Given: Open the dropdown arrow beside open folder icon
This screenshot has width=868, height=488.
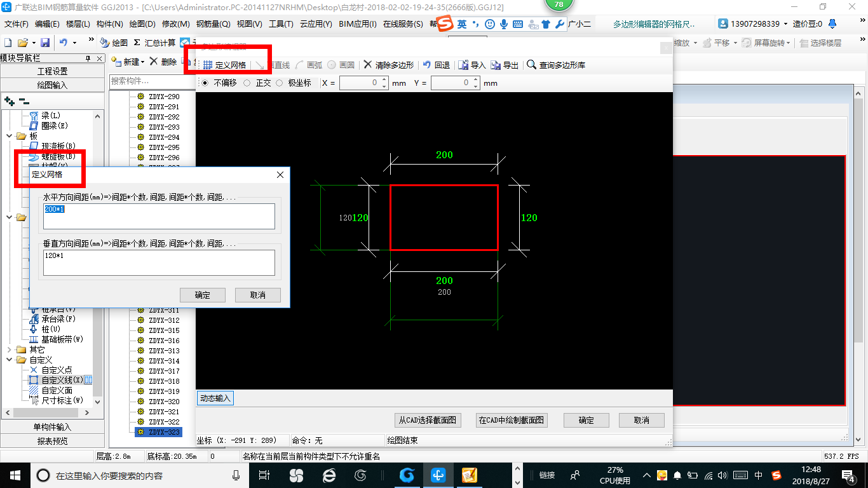Looking at the screenshot, I should [x=33, y=43].
